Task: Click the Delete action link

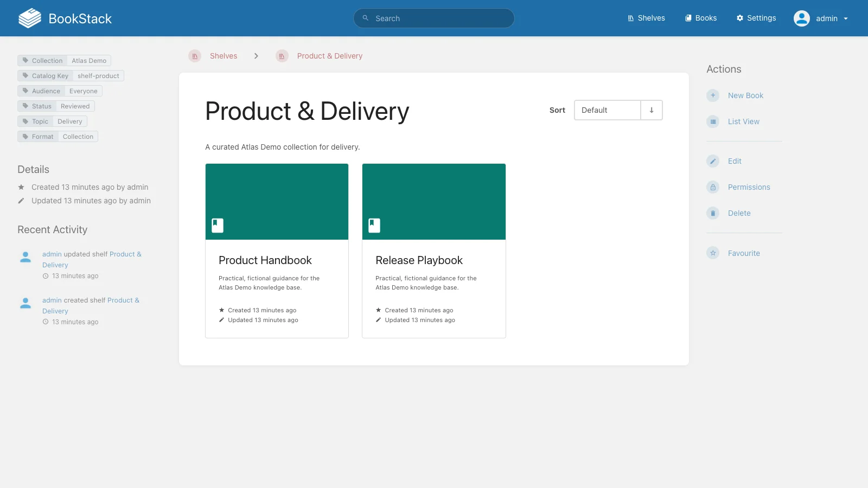Action: point(739,213)
